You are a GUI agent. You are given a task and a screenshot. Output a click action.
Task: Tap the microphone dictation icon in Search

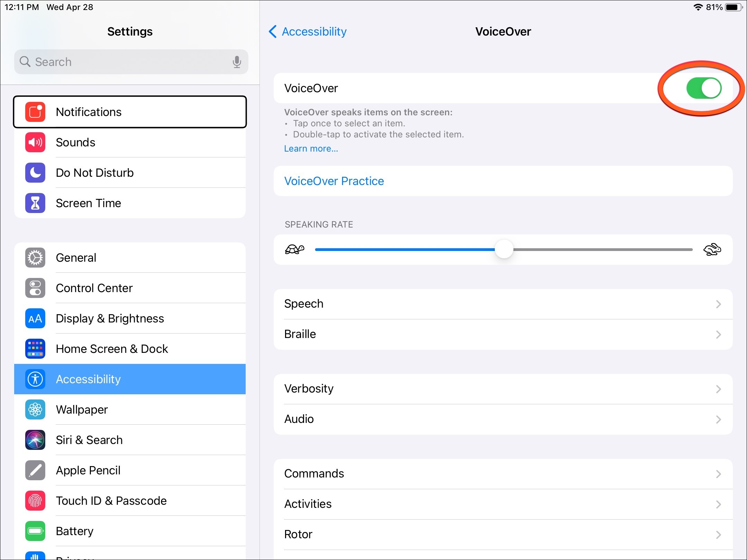237,62
